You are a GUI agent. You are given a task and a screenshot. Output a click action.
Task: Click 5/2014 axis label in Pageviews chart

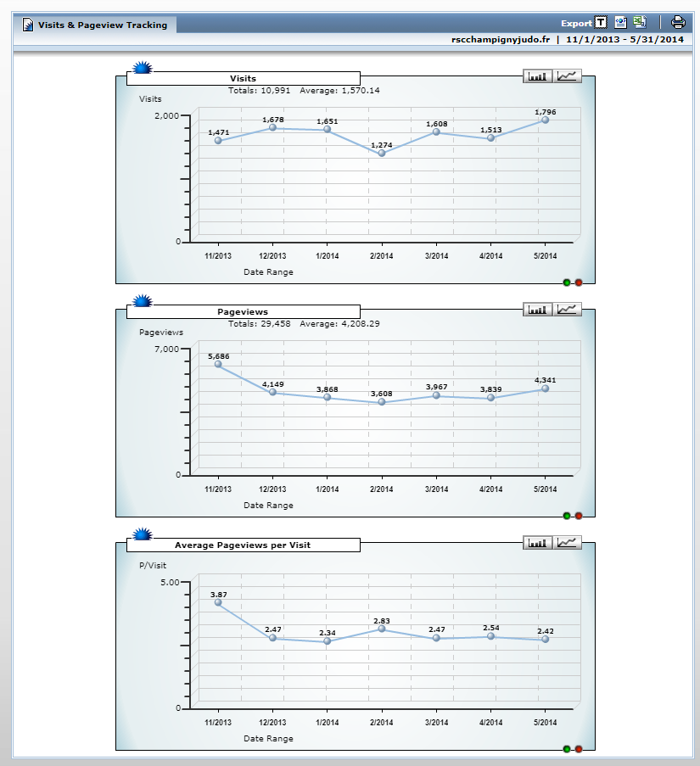coord(545,489)
